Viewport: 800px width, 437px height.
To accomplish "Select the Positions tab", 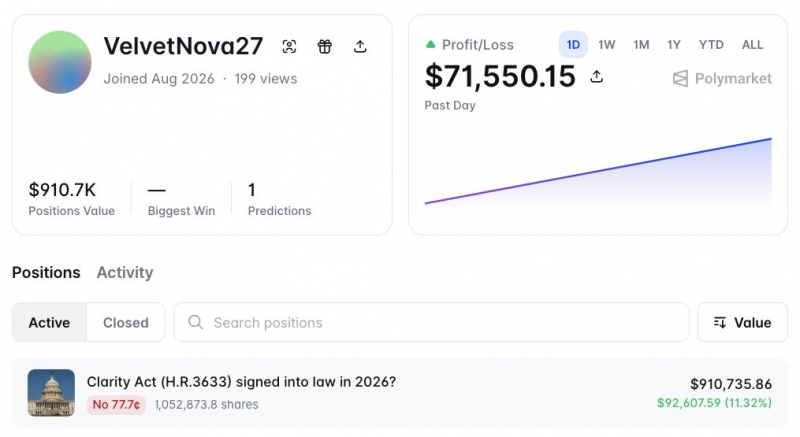I will click(46, 272).
